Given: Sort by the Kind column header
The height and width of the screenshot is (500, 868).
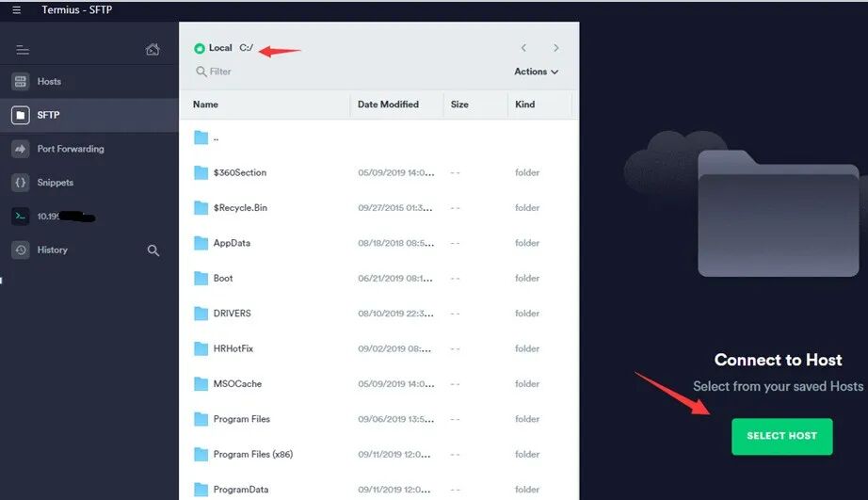Looking at the screenshot, I should 524,105.
